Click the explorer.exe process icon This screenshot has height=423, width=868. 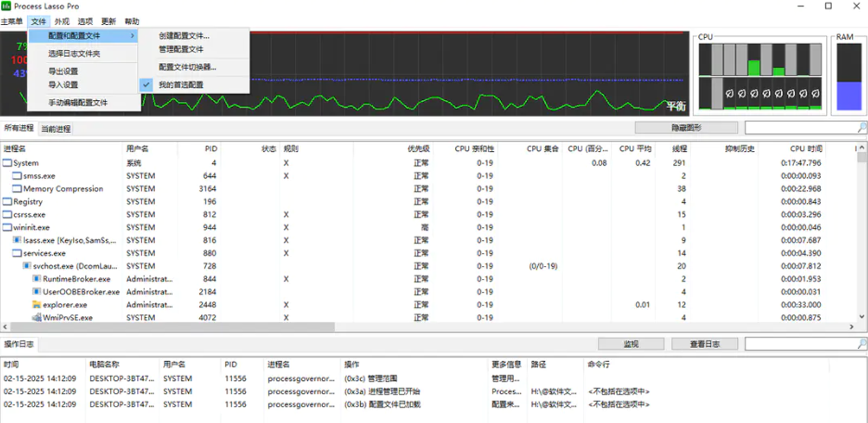coord(36,304)
